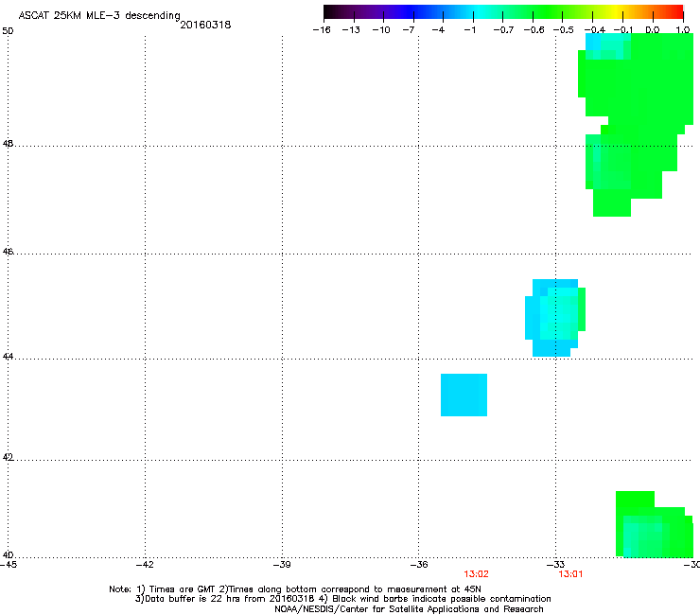
Task: Click the red swath time '13:02'
Action: click(x=476, y=574)
